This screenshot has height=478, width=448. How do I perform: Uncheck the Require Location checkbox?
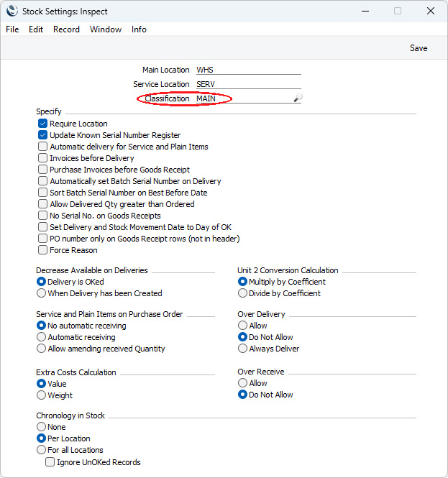tap(42, 124)
